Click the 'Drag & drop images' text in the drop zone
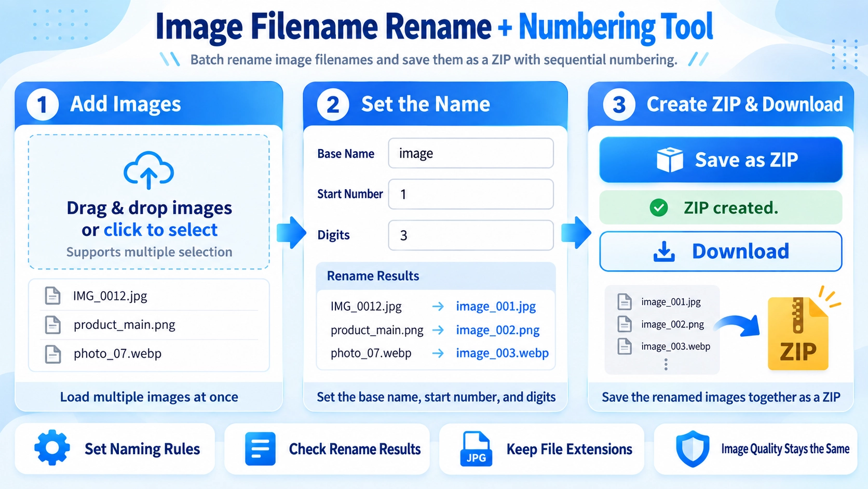868x489 pixels. [149, 208]
